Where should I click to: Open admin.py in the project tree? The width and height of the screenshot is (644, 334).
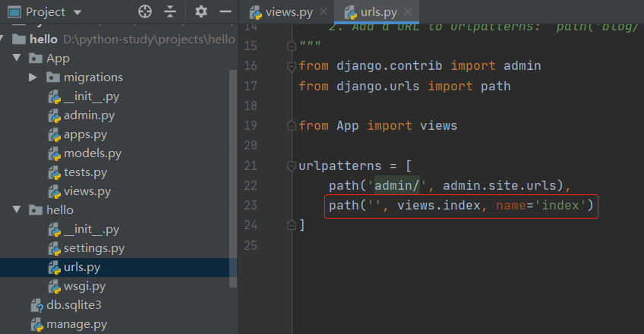click(x=89, y=115)
